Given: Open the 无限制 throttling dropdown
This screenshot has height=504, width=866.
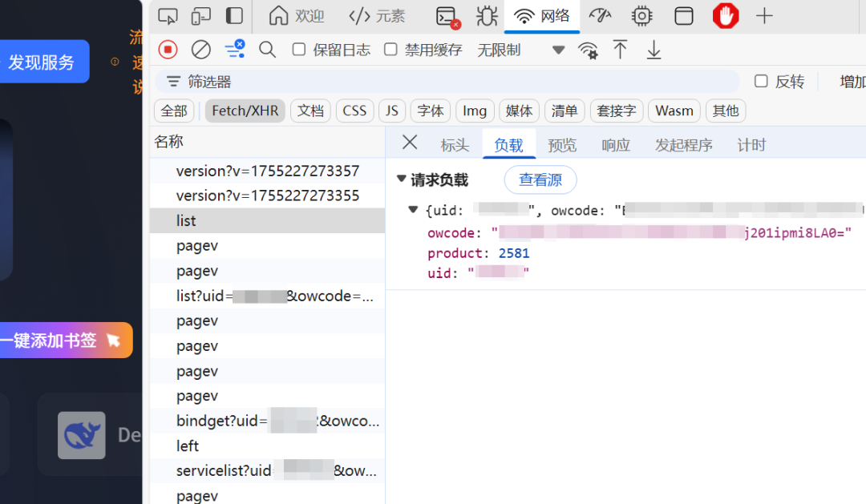Looking at the screenshot, I should 520,50.
